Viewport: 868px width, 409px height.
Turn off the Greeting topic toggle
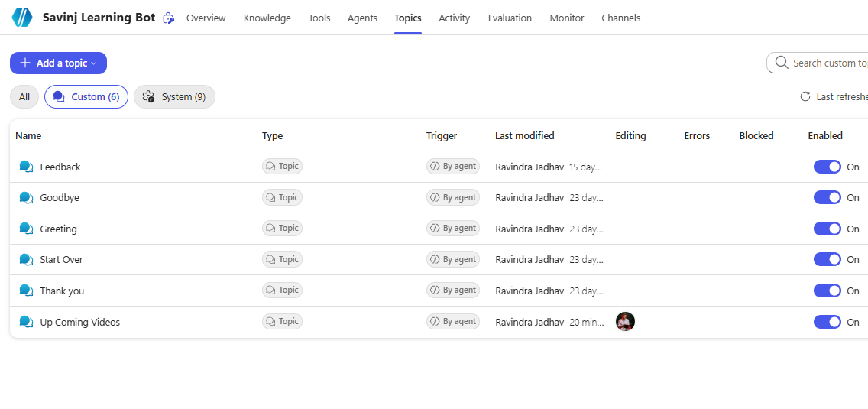pos(827,229)
